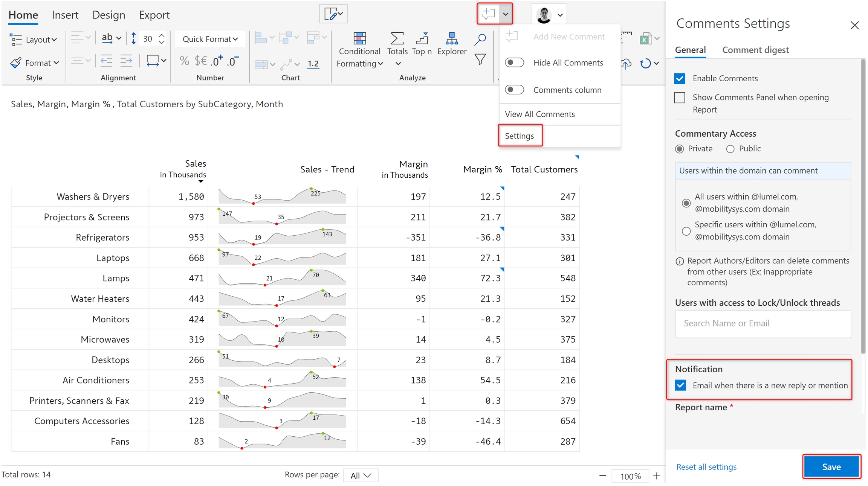Click the Save button
868x486 pixels.
[x=831, y=467]
